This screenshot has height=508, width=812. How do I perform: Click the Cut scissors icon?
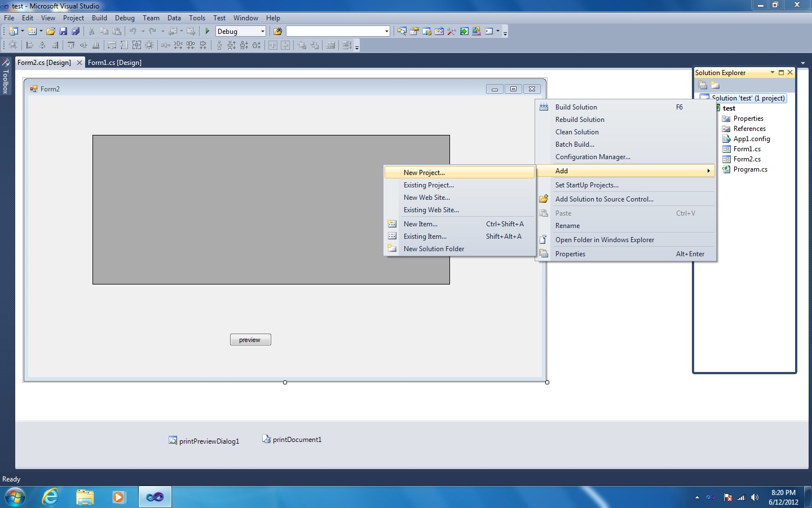(x=91, y=32)
